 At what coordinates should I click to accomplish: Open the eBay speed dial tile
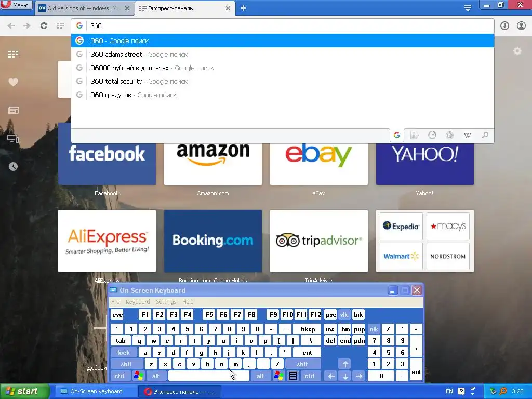(x=318, y=164)
